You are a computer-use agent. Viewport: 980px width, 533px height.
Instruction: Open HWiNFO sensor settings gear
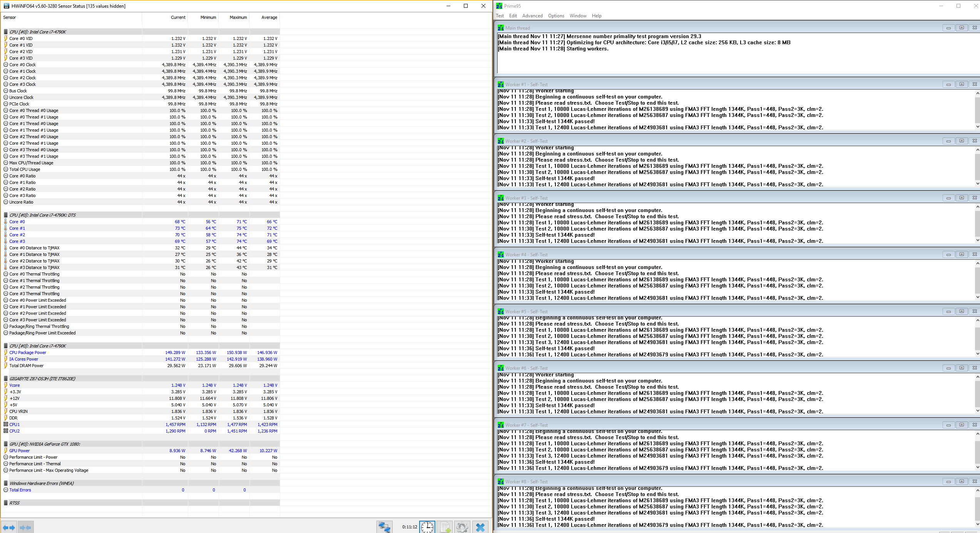[x=462, y=527]
